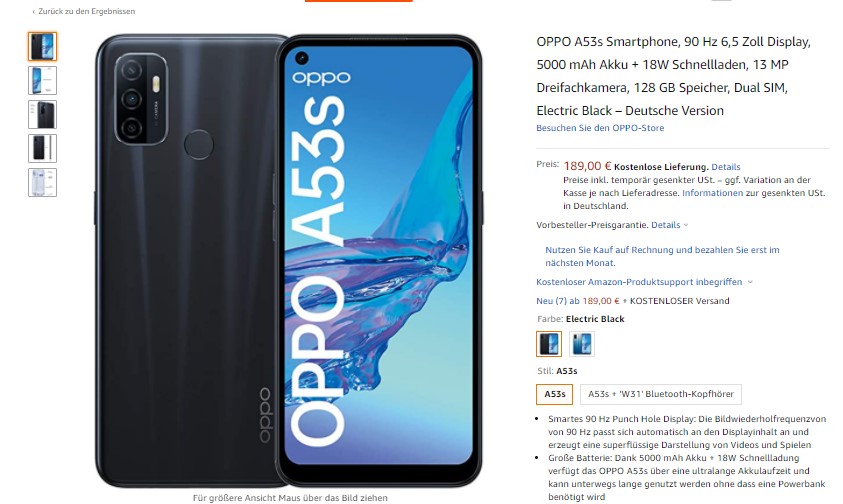This screenshot has height=504, width=843.
Task: Open Informationen link about gesenkte USt.
Action: 712,193
